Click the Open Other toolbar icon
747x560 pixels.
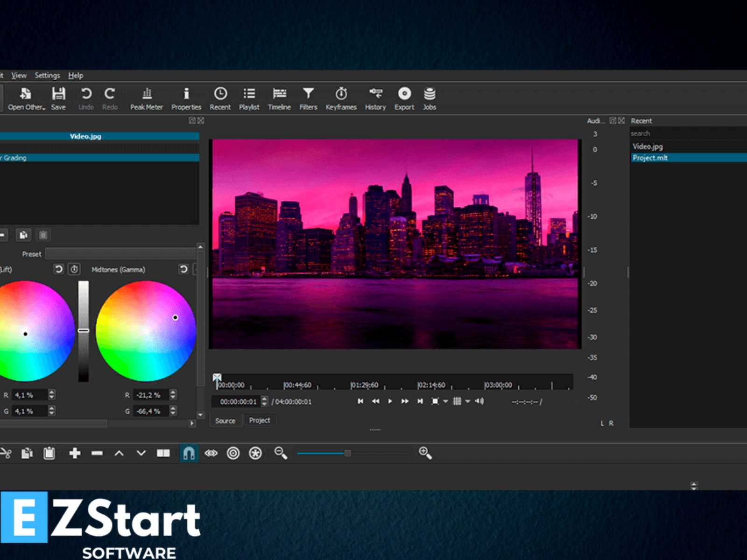pyautogui.click(x=26, y=99)
